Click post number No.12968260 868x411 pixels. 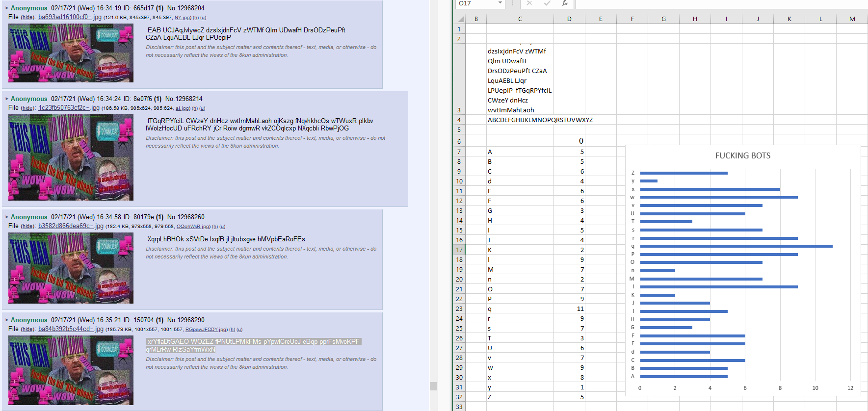[186, 217]
